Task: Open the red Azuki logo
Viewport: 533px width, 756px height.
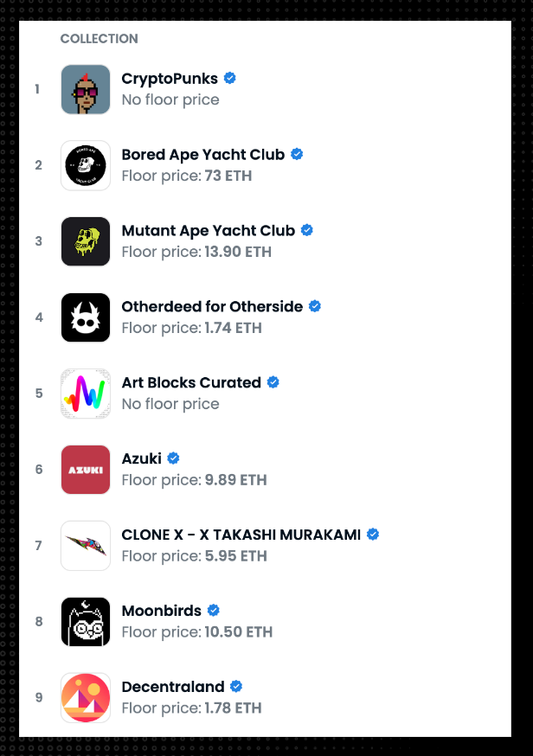Action: (86, 470)
